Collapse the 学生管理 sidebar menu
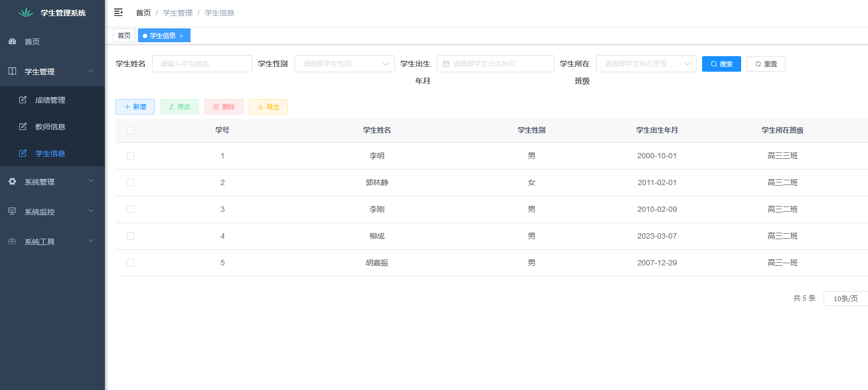 pos(52,71)
